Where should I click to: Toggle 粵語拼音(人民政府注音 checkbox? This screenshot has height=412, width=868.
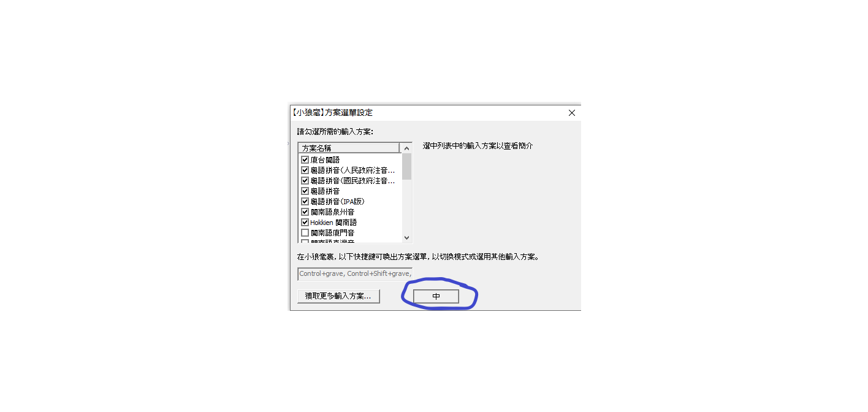tap(305, 170)
